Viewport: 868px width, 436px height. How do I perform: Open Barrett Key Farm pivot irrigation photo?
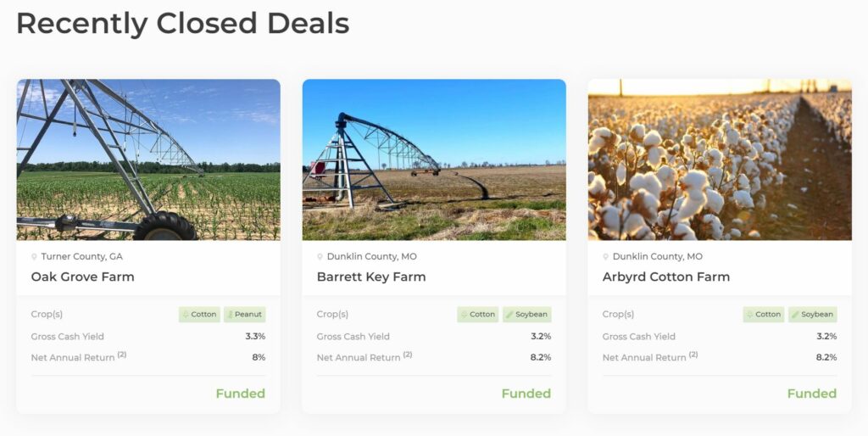[434, 159]
